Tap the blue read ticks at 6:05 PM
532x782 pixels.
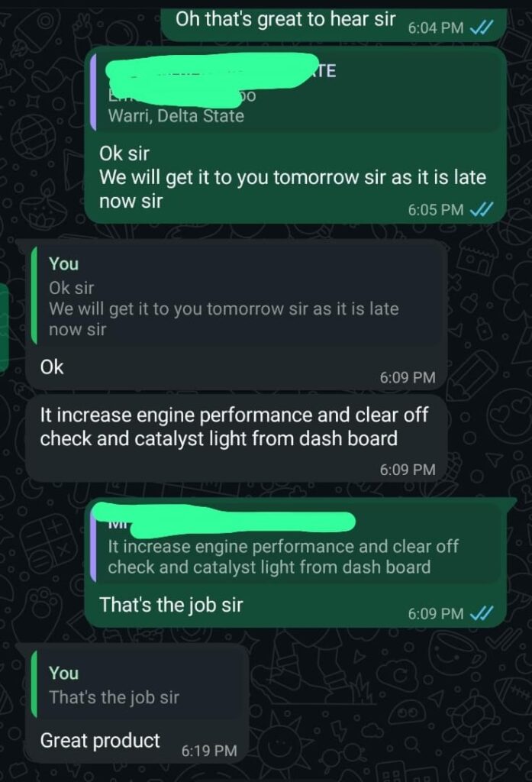482,209
